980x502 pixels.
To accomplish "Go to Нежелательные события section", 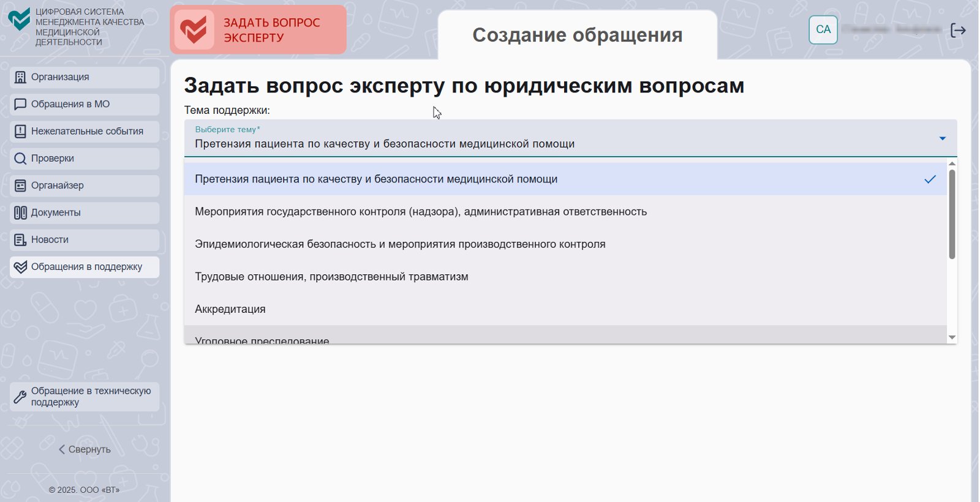I will point(85,131).
